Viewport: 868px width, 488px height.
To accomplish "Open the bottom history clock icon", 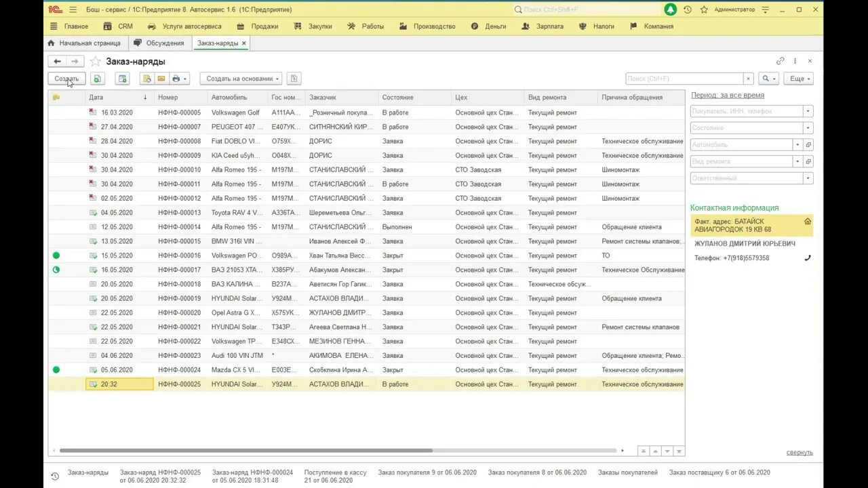I will tap(56, 476).
